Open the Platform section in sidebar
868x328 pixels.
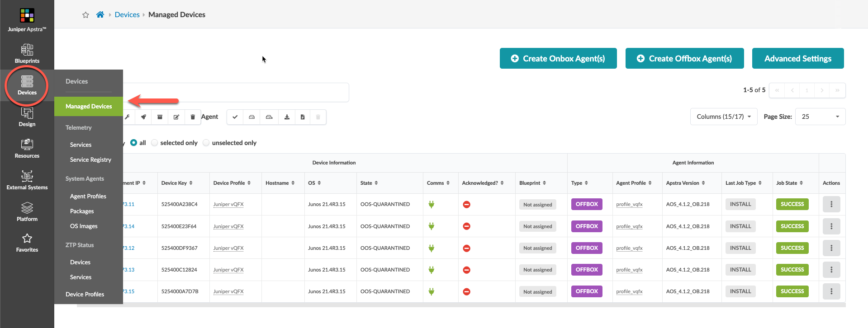27,212
